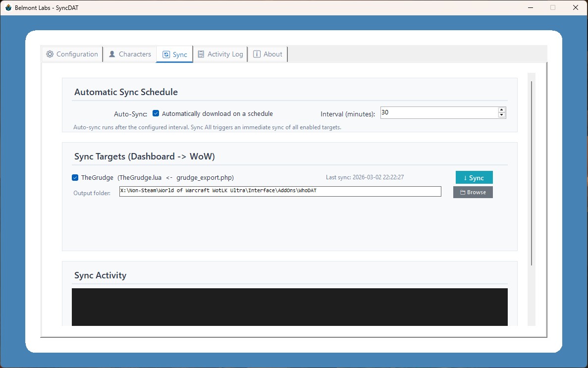Click the info icon on About tab
Screen dimensions: 588x368
[x=257, y=54]
